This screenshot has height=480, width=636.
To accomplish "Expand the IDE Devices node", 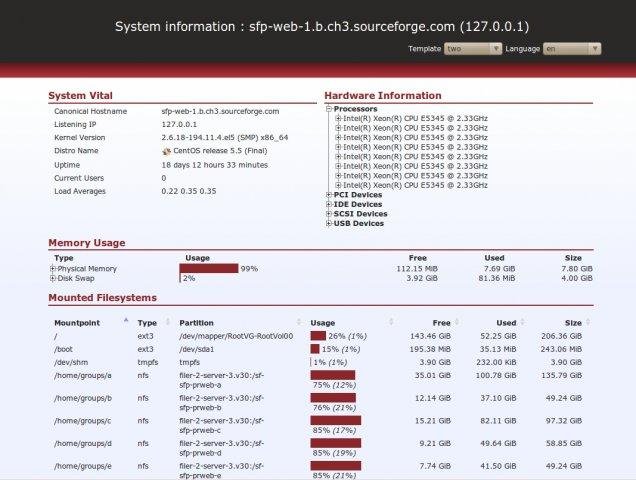I will coord(329,204).
